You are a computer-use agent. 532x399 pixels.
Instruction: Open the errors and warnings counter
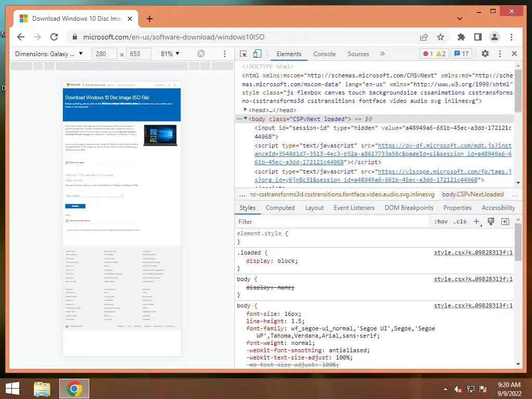coord(434,54)
